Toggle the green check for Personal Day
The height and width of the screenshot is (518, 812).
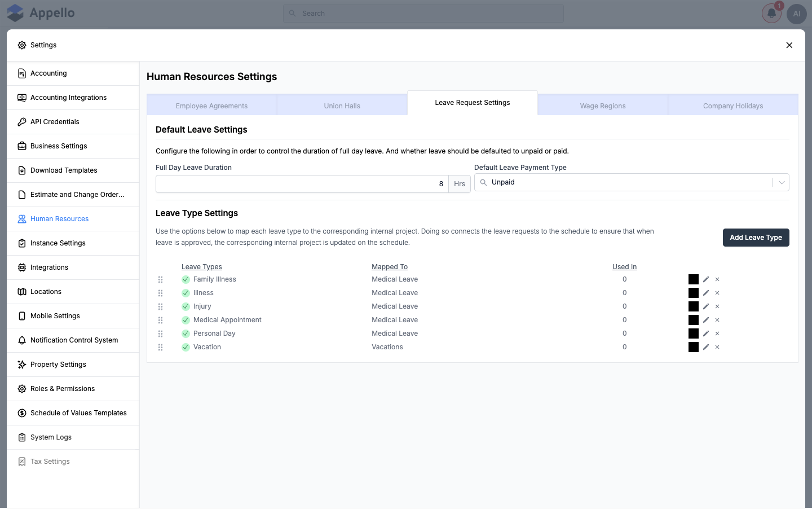tap(186, 333)
